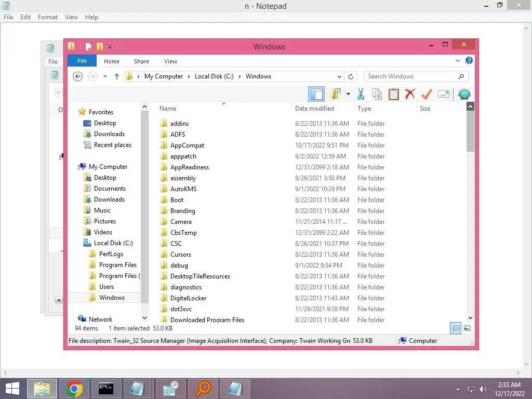
Task: Select Recent places under Favorites
Action: click(108, 145)
